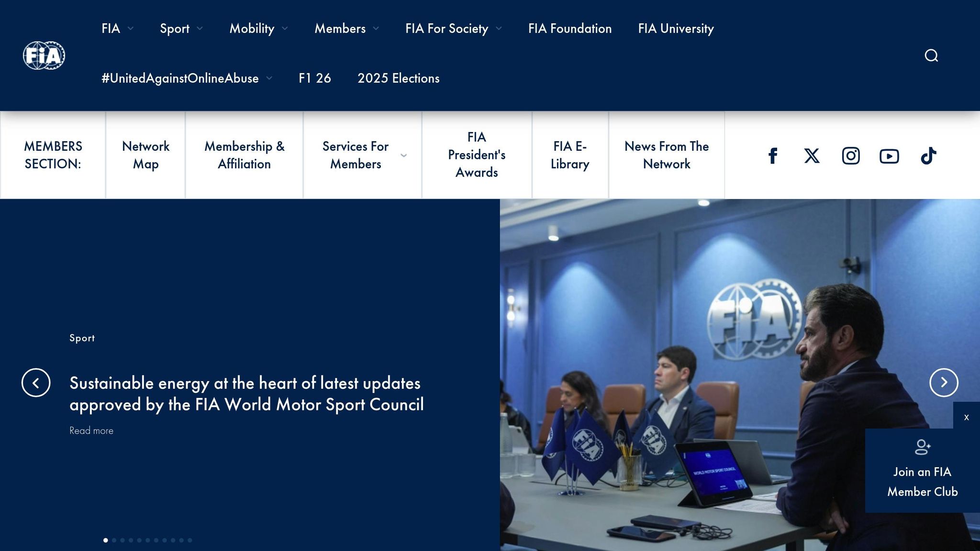Screen dimensions: 980x551
Task: Click the FIA logo in header
Action: coord(44,55)
